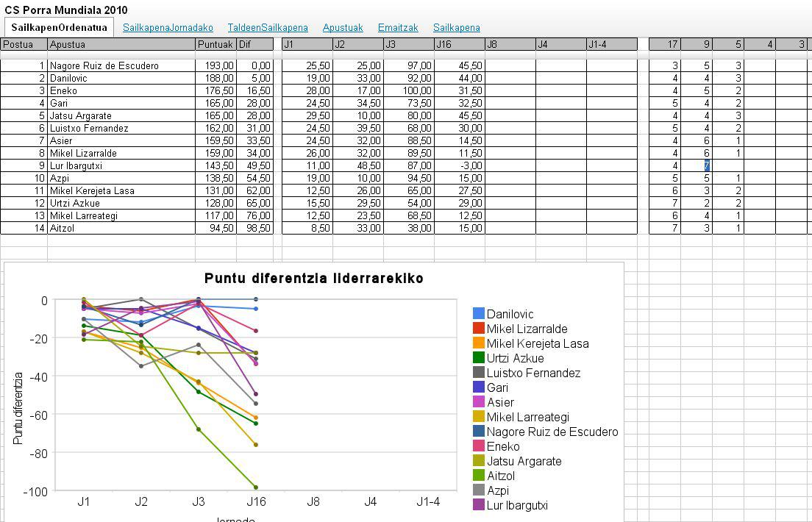Select the Nagore Ruiz de Escudero cell
The height and width of the screenshot is (522, 812).
click(121, 65)
